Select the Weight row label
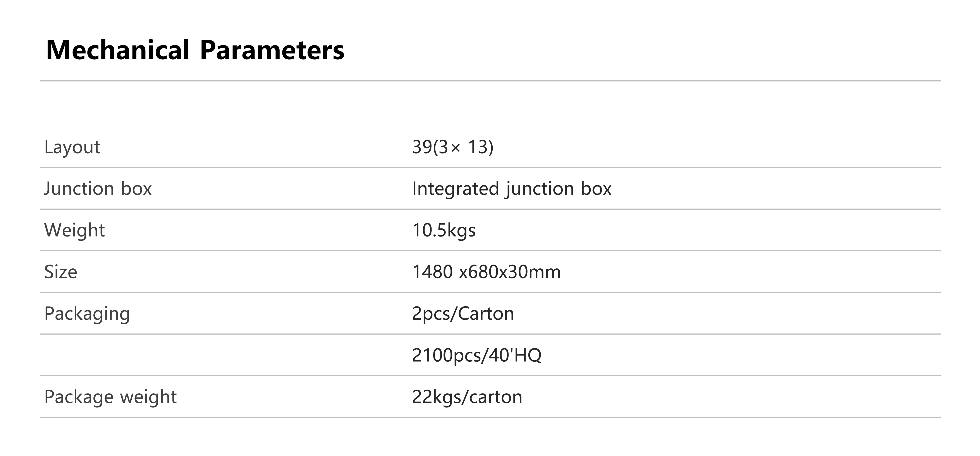Screen dimensions: 980x456 (74, 231)
